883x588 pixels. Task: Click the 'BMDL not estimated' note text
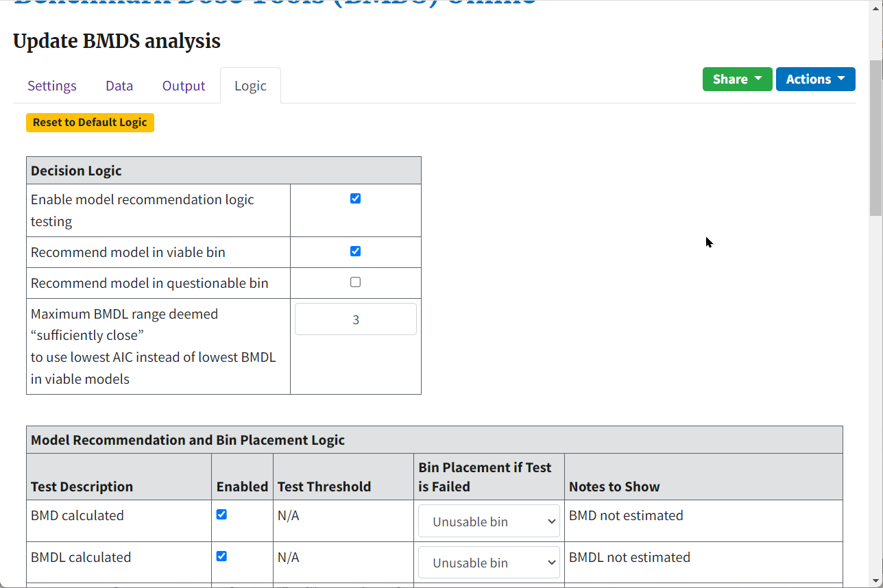(x=629, y=557)
